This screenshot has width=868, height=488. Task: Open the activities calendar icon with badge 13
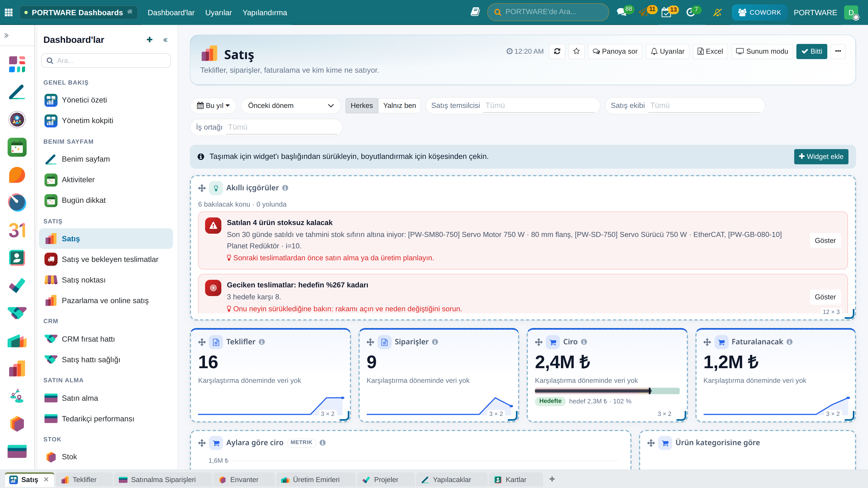pos(666,12)
